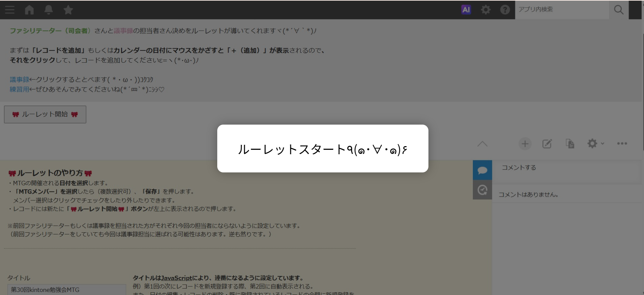This screenshot has height=295, width=644.
Task: Click the コメントはありません。 text
Action: [528, 195]
